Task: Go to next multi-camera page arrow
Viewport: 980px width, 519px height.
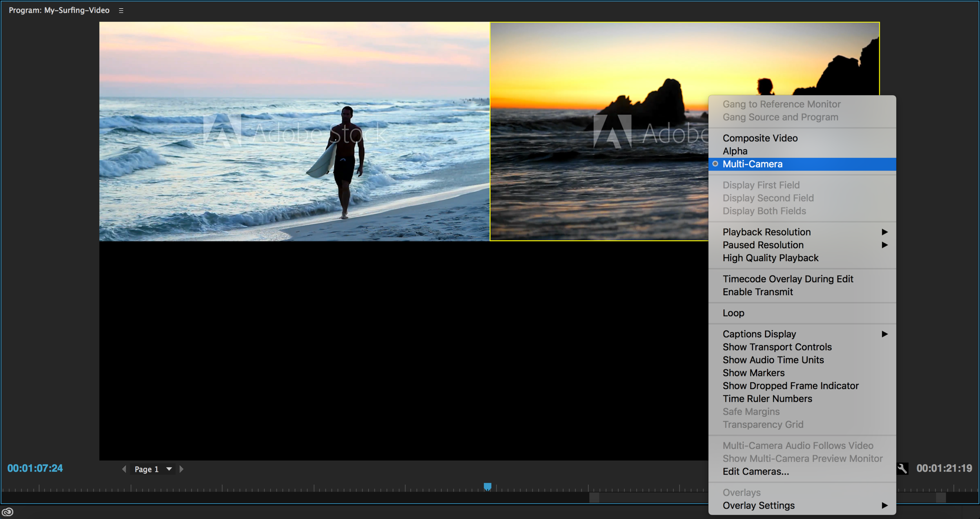Action: [181, 469]
